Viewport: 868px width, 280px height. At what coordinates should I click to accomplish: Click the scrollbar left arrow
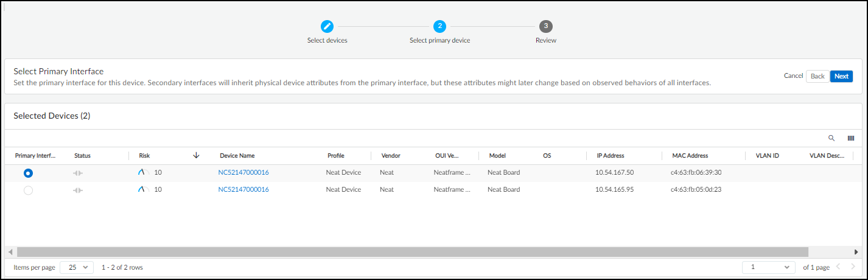click(x=10, y=252)
